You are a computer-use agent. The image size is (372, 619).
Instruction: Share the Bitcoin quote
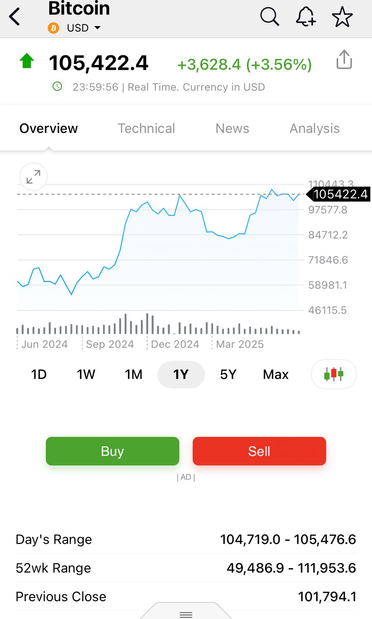point(344,60)
